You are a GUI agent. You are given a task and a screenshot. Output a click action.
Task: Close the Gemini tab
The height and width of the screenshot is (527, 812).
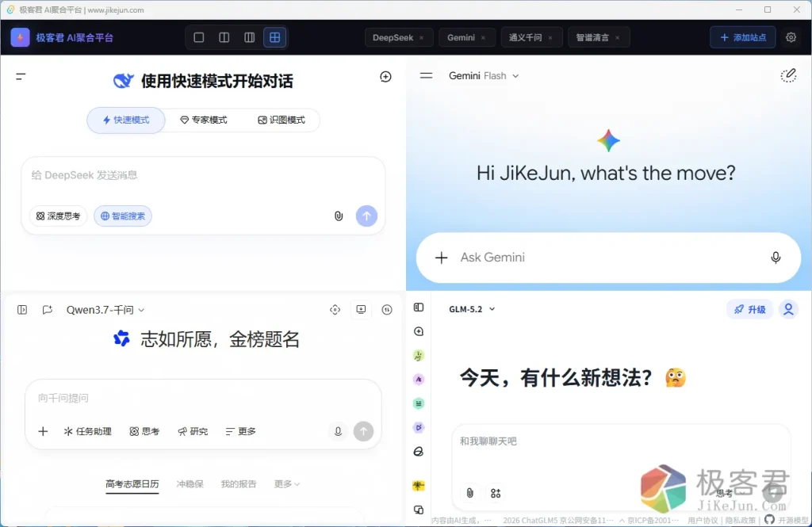[x=483, y=38]
